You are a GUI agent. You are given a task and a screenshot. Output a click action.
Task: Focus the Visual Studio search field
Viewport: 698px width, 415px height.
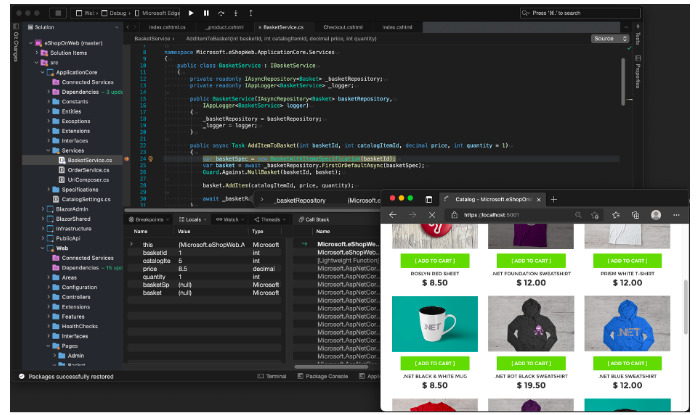coord(580,13)
